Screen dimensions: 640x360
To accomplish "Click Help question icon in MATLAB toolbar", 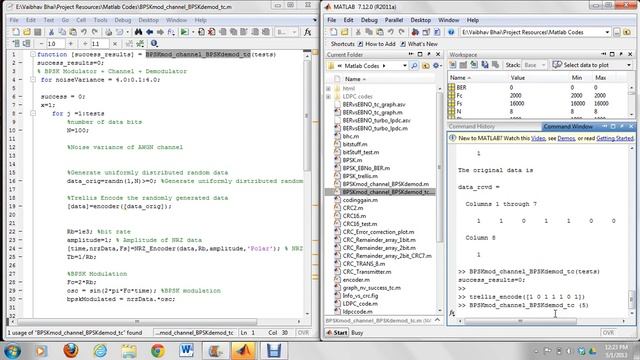I will (x=451, y=32).
